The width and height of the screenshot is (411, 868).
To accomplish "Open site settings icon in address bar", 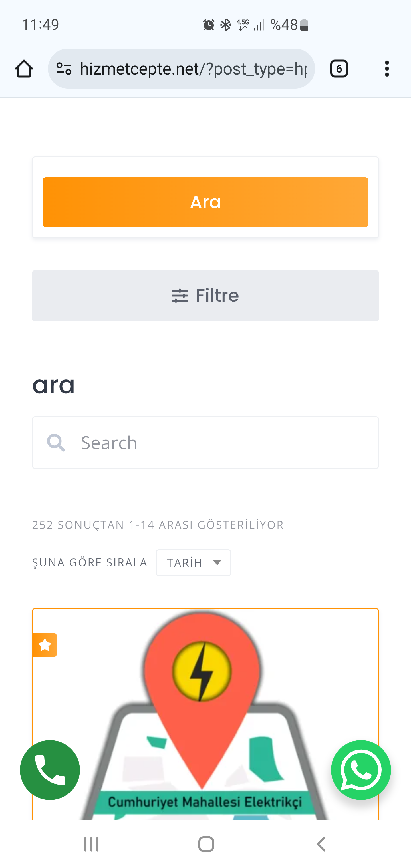I will 64,69.
